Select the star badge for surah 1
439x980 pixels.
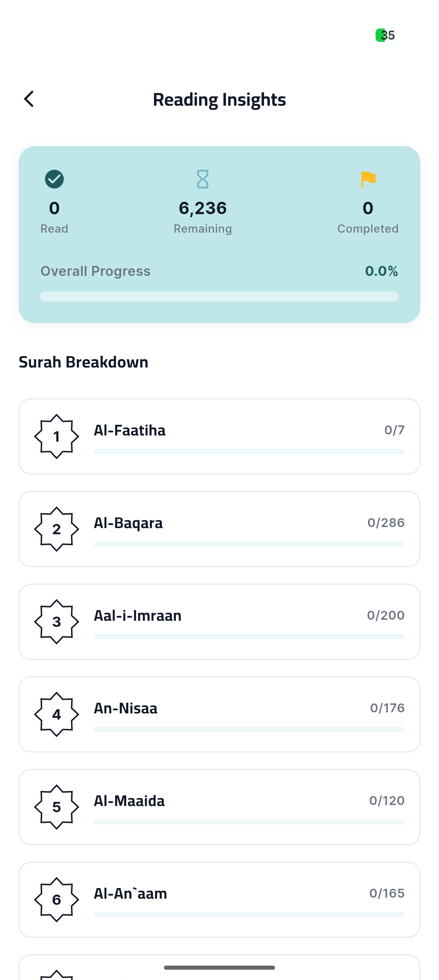[x=57, y=436]
